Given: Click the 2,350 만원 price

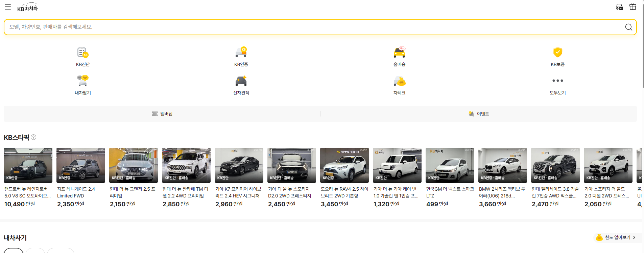Looking at the screenshot, I should click(71, 204).
